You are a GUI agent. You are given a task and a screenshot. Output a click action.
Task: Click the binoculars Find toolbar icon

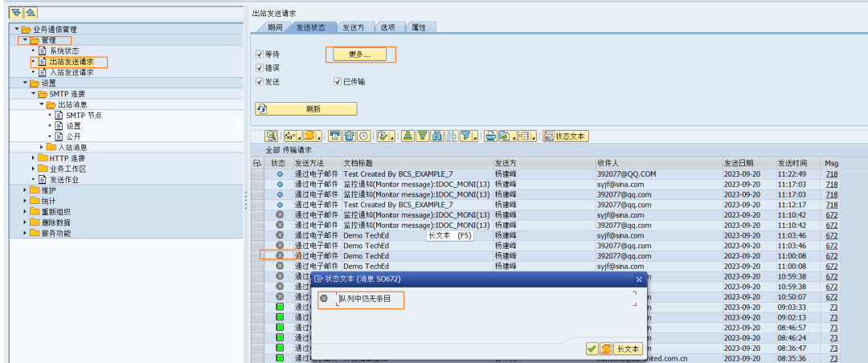pos(436,137)
